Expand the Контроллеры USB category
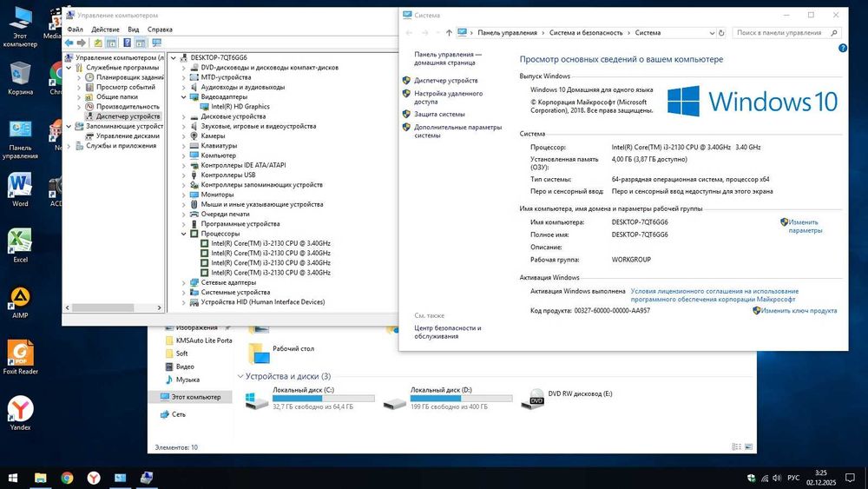This screenshot has width=868, height=489. (x=184, y=175)
